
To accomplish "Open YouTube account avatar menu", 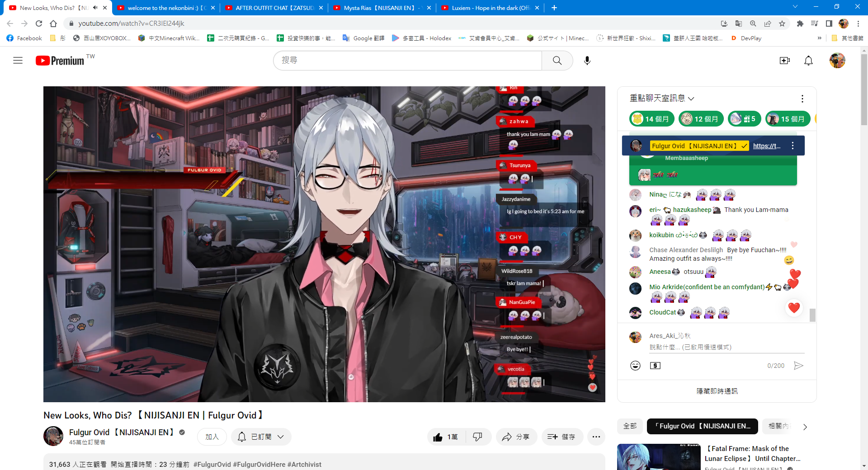I will [837, 61].
